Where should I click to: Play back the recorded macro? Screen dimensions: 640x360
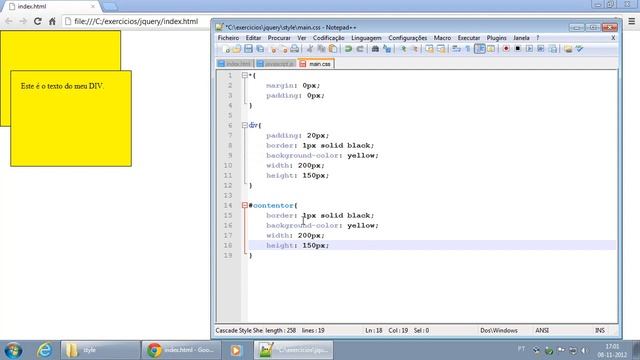(529, 49)
